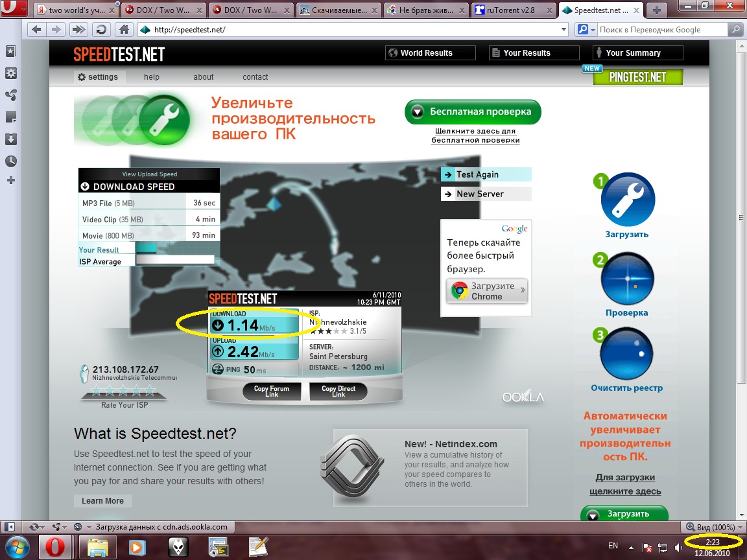The width and height of the screenshot is (747, 560).
Task: Open Opera Unite icon in status bar
Action: tap(56, 527)
